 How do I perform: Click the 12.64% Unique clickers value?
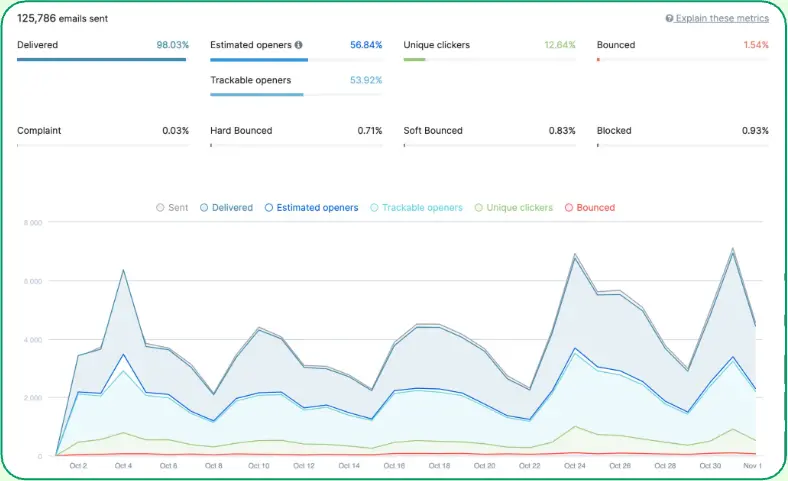pos(560,45)
